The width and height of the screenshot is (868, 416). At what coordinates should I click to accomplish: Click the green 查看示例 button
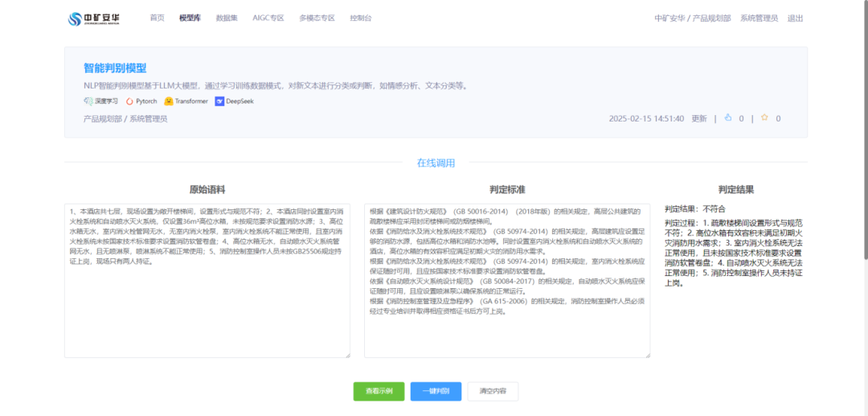tap(379, 391)
